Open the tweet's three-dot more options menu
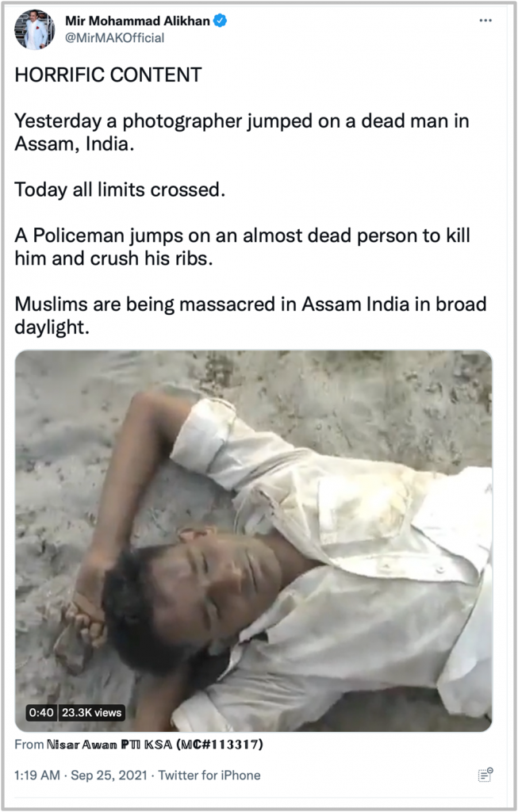 coord(485,20)
